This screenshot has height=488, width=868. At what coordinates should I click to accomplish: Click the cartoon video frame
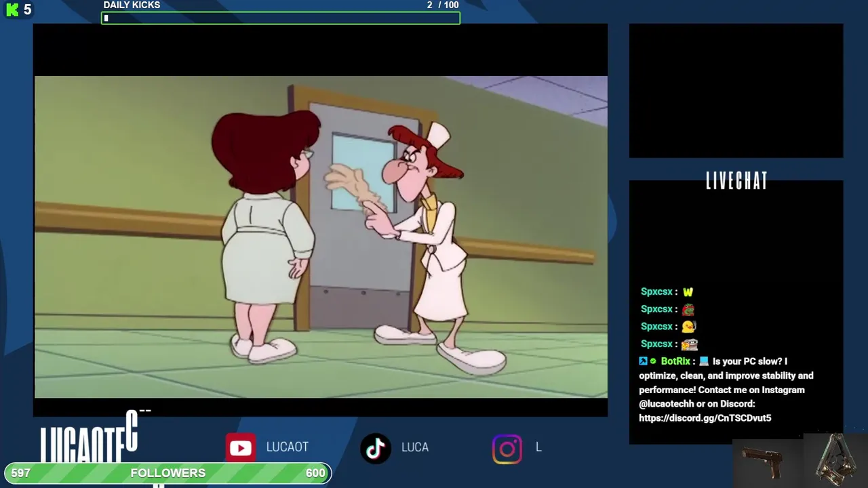click(x=321, y=237)
